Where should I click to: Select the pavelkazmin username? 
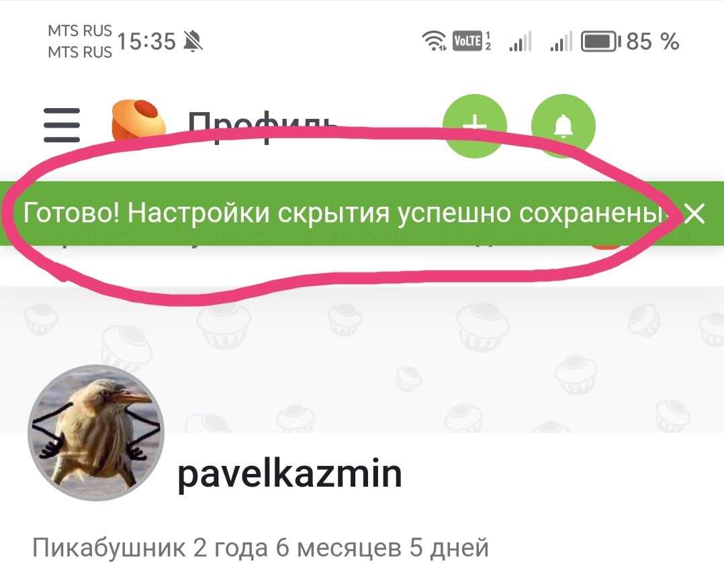click(289, 473)
